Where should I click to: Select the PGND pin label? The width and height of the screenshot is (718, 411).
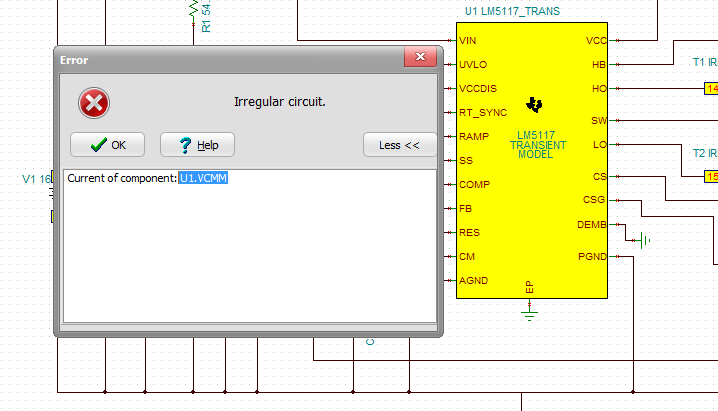click(592, 257)
